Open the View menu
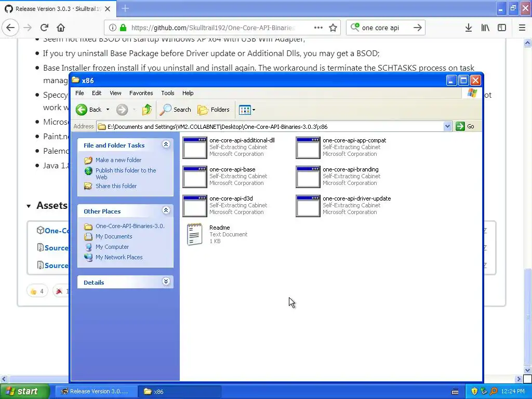Screen dimensions: 532x399 pos(115,93)
